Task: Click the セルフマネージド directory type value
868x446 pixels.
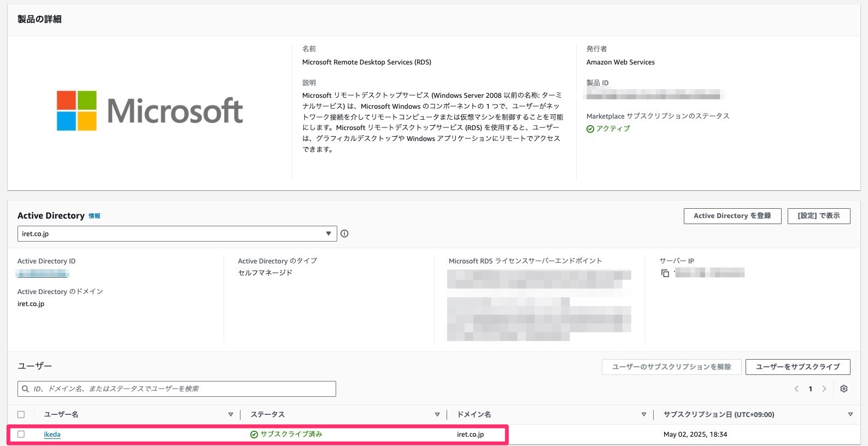Action: tap(265, 273)
